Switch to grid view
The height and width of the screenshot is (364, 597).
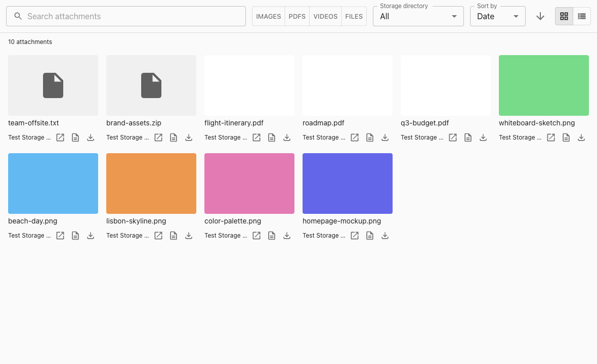tap(564, 16)
